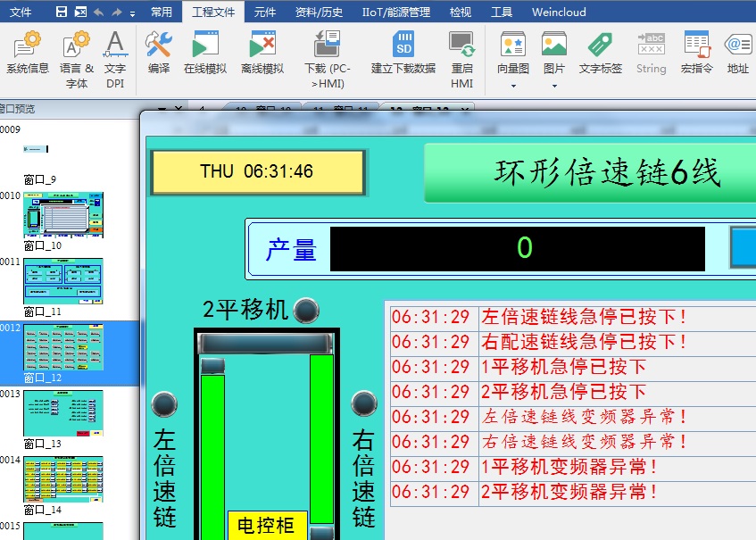Toggle round lamp above 左倍速链 label
The height and width of the screenshot is (540, 756).
pos(164,404)
